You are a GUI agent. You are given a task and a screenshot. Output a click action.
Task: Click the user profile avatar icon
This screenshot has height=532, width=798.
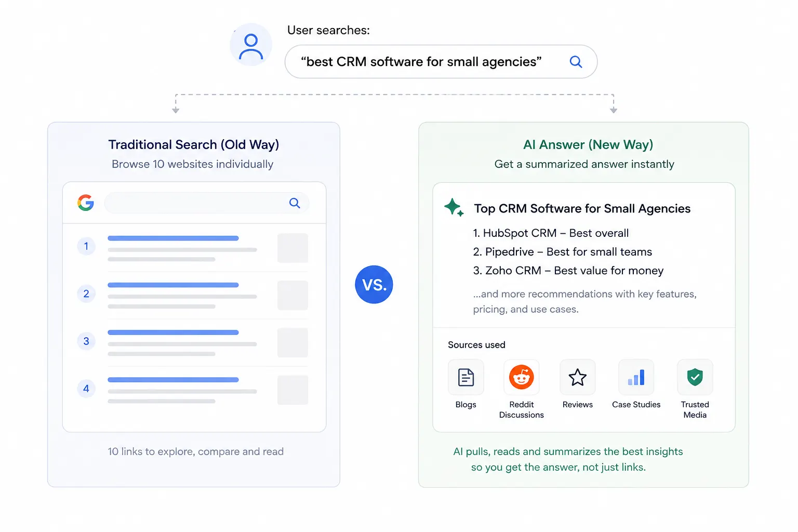click(251, 45)
